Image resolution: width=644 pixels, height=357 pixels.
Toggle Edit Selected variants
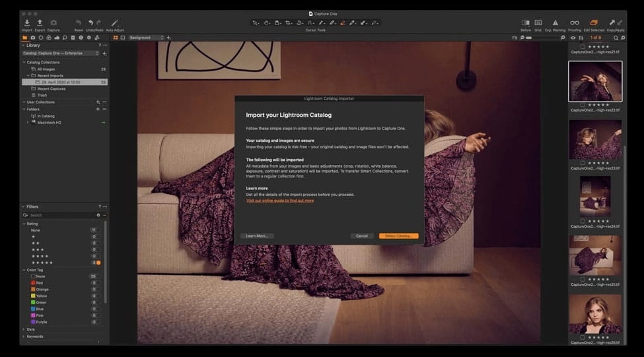594,23
